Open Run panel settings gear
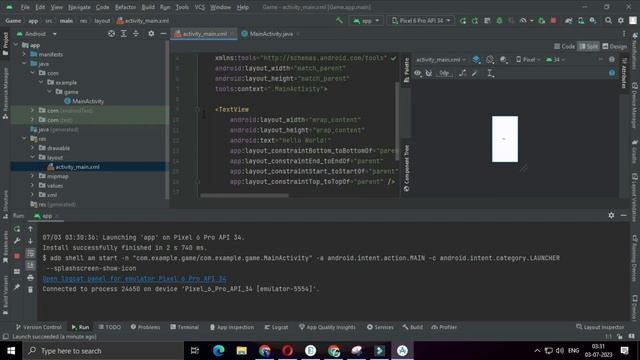This screenshot has height=360, width=640. [x=611, y=215]
